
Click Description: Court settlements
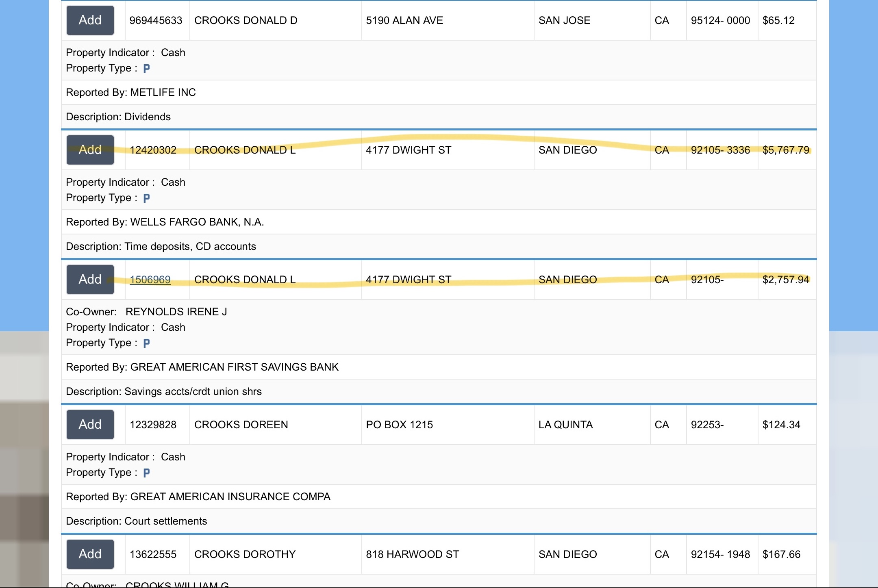coord(137,521)
